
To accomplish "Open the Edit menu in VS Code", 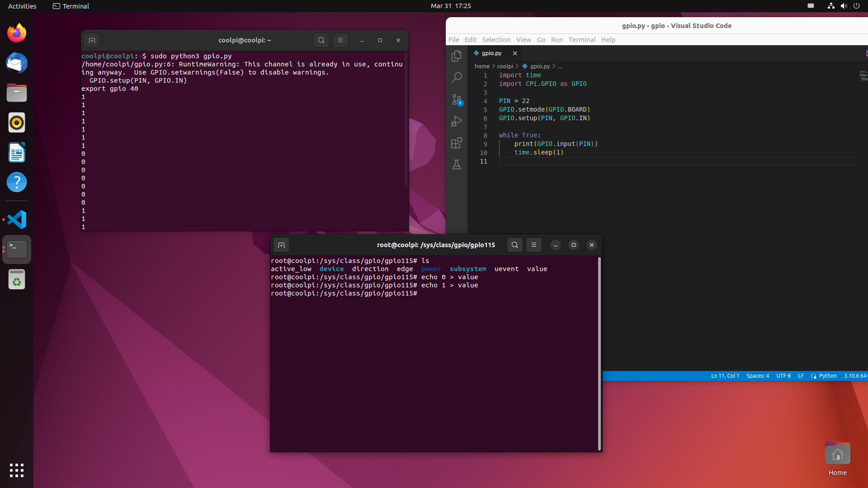I will (471, 40).
